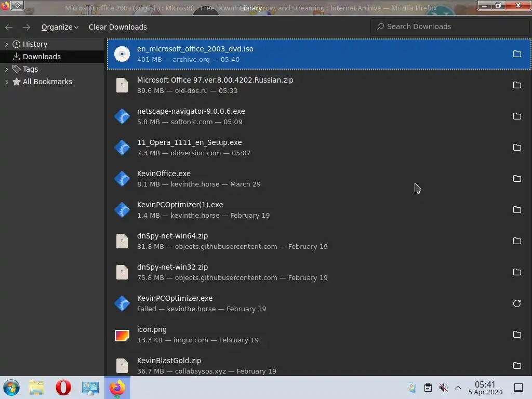Screen dimensions: 532x399
Task: Open folder icon for KevinBlastGold.zip
Action: [517, 366]
